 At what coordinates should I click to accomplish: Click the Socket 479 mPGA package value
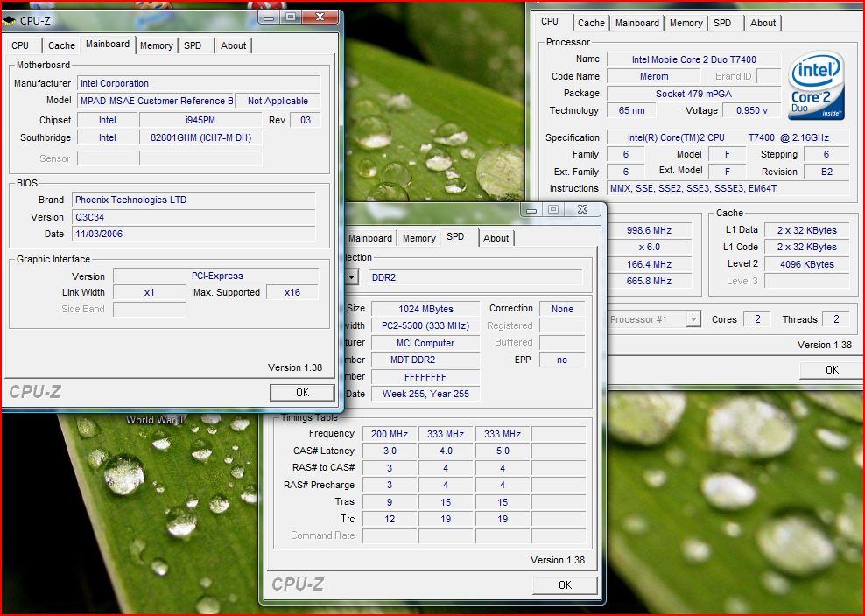tap(694, 94)
